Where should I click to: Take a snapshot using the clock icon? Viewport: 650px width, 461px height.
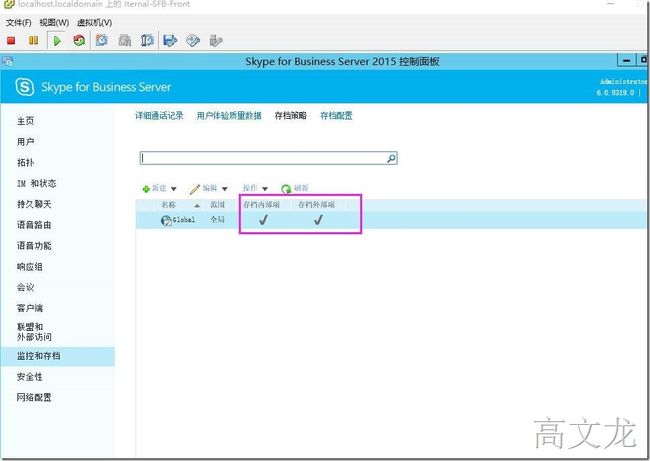[102, 41]
